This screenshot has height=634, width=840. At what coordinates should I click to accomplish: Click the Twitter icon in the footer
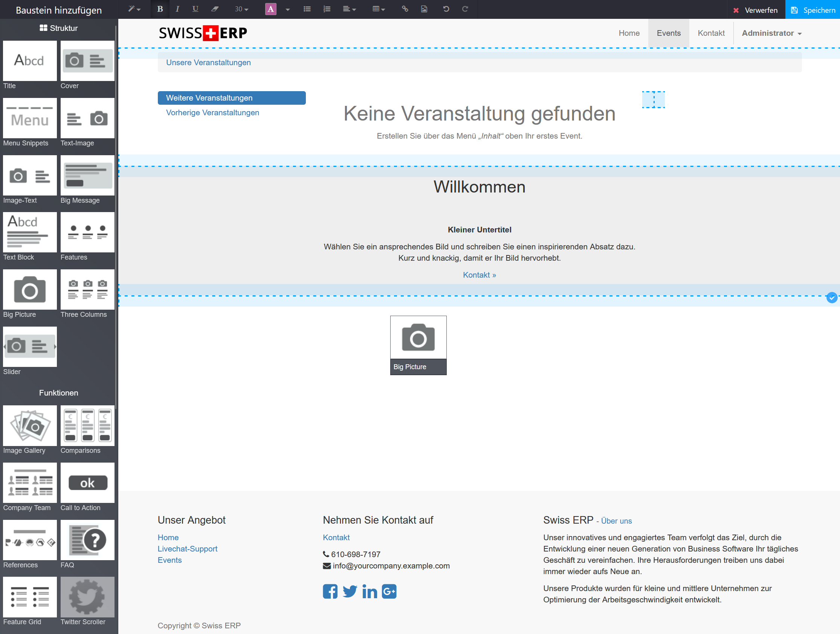click(x=350, y=591)
